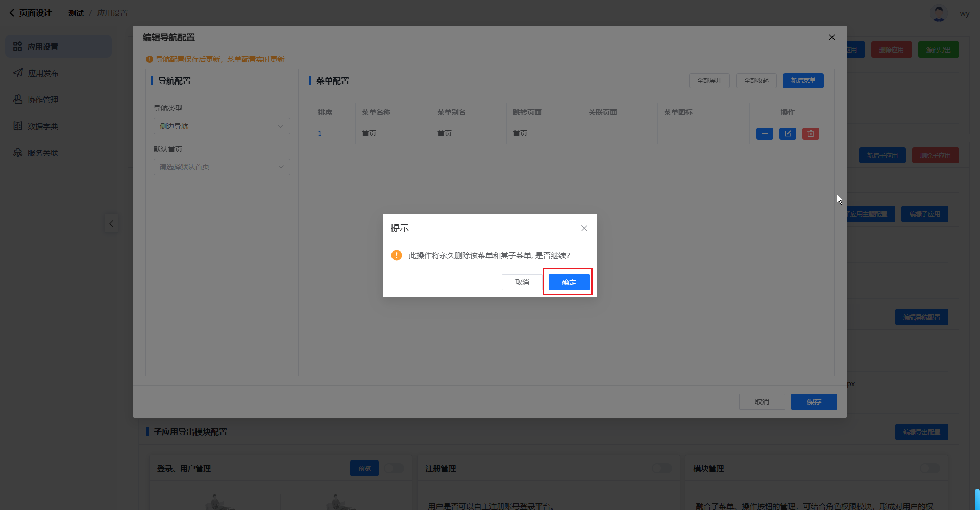Confirm deletion with the 确定 button
Image resolution: width=980 pixels, height=510 pixels.
(569, 282)
